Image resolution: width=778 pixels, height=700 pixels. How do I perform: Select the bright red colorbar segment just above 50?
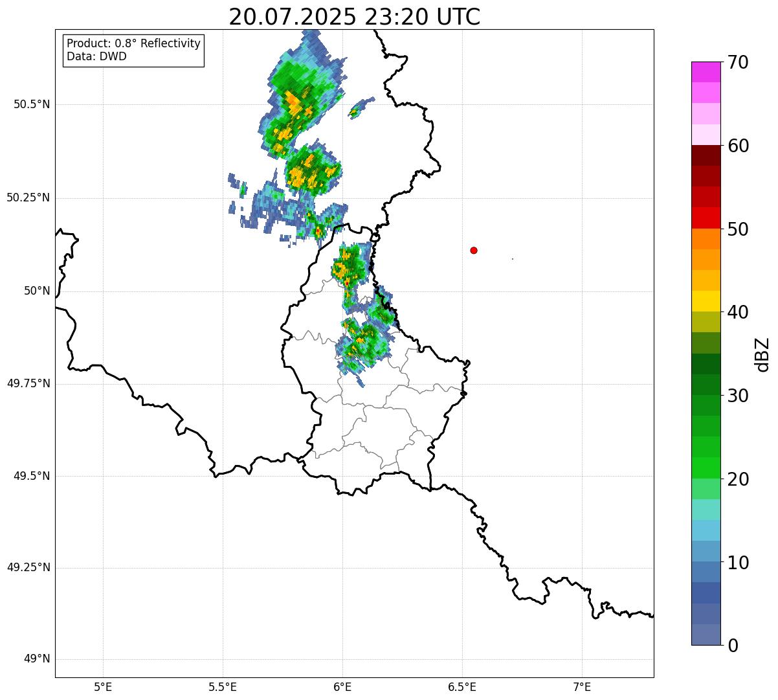coord(706,218)
